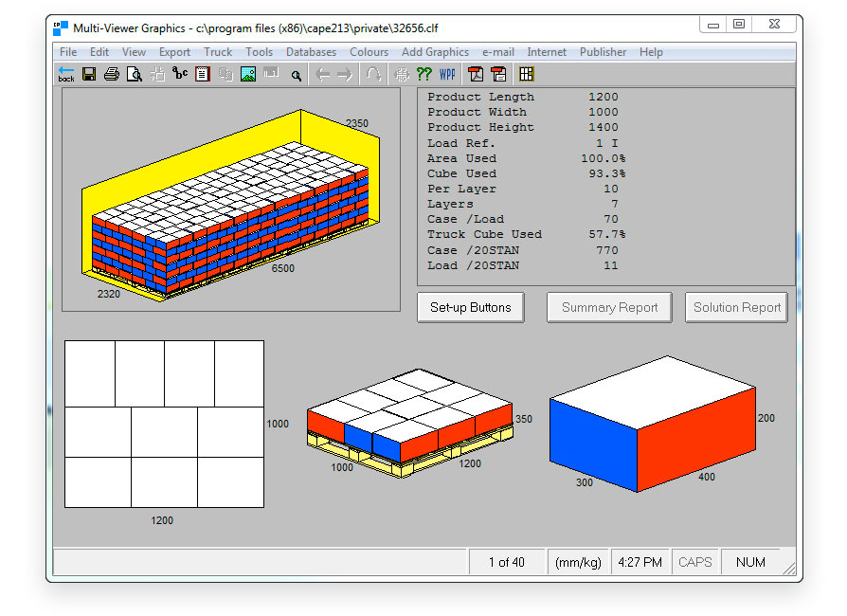847x616 pixels.
Task: Click the green question marks icon
Action: coord(424,74)
